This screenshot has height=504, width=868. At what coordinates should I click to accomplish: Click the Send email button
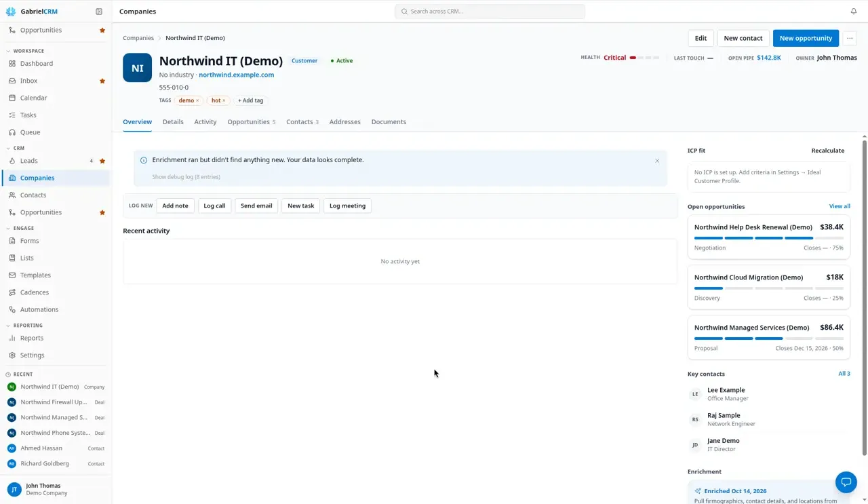pyautogui.click(x=256, y=206)
